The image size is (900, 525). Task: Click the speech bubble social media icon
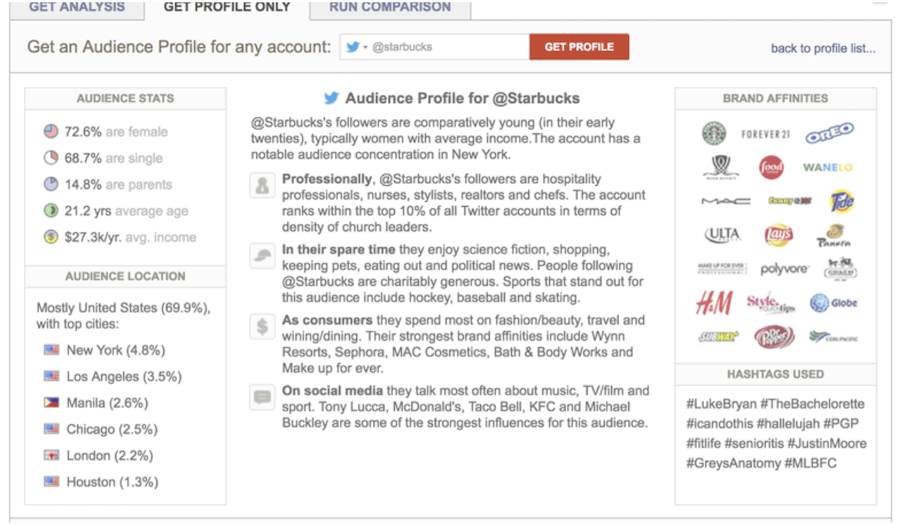(x=262, y=397)
